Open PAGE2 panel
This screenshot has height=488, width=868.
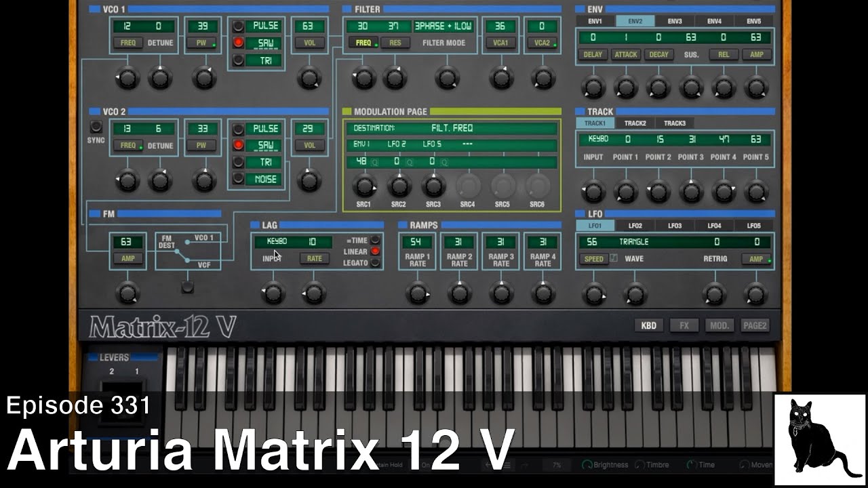coord(755,325)
